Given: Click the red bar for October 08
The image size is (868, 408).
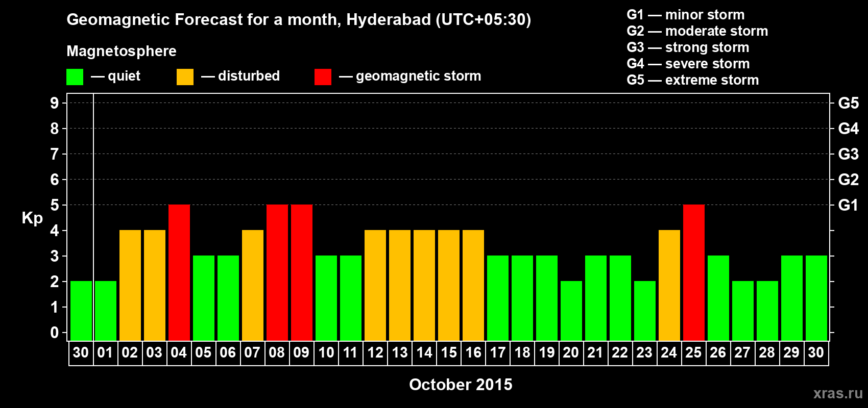Looking at the screenshot, I should [277, 273].
